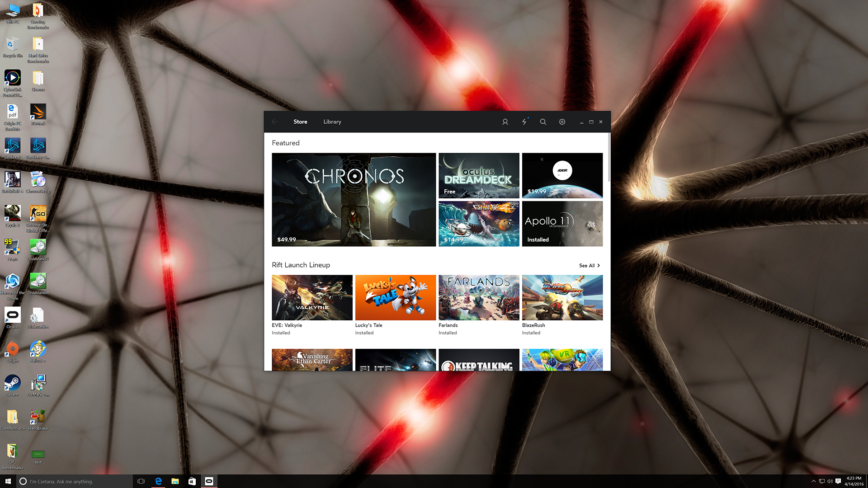Select the Hard Drive Benchmarks folder
This screenshot has height=488, width=868.
38,50
